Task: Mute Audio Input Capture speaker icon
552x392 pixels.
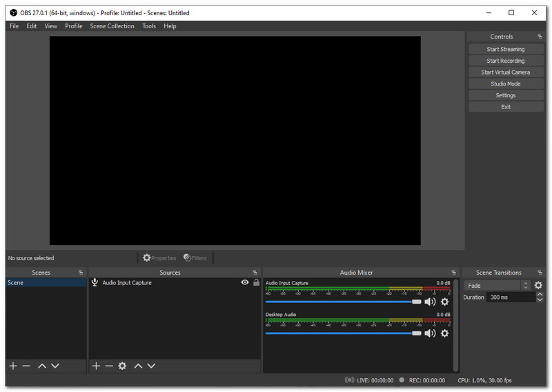Action: point(430,302)
